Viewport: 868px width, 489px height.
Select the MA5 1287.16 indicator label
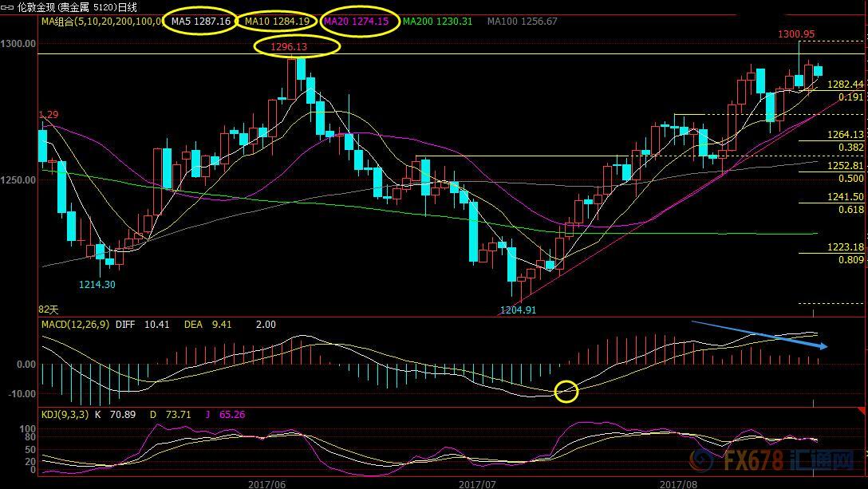pos(201,22)
